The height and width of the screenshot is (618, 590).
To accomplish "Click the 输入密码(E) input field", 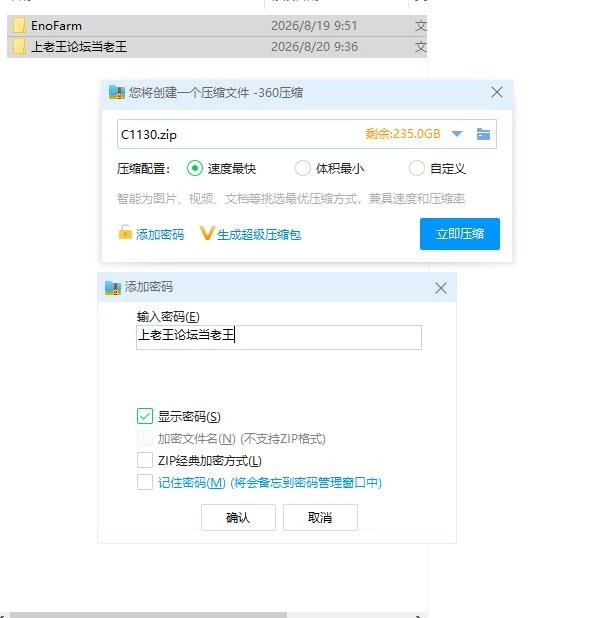I will point(279,337).
